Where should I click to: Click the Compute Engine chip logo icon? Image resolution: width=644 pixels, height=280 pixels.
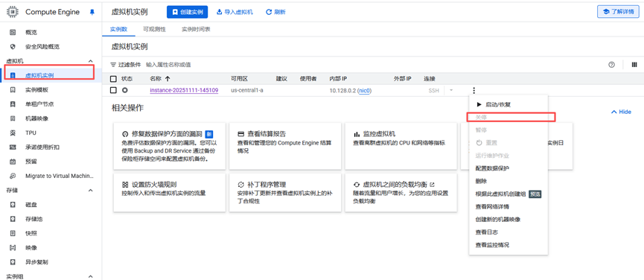click(x=13, y=12)
